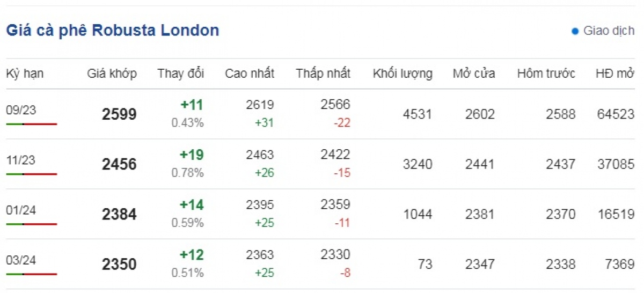644x293 pixels.
Task: Click the Cao nhất column header
Action: pyautogui.click(x=250, y=74)
